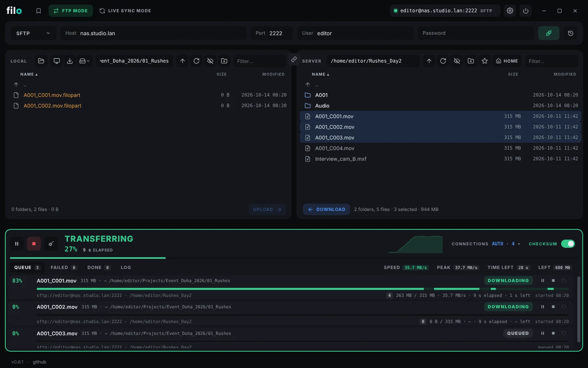Open the Queue tab
Image resolution: width=588 pixels, height=368 pixels.
coord(27,267)
